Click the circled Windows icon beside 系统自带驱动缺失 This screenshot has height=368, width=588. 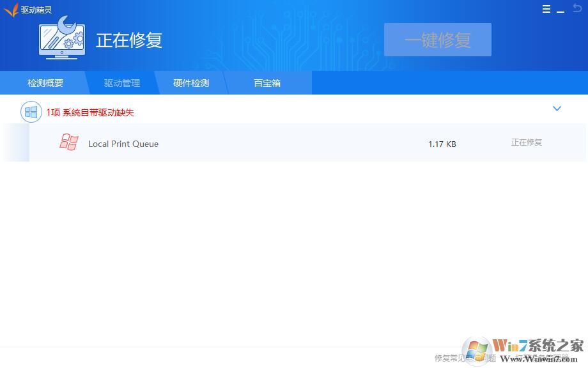click(x=31, y=112)
